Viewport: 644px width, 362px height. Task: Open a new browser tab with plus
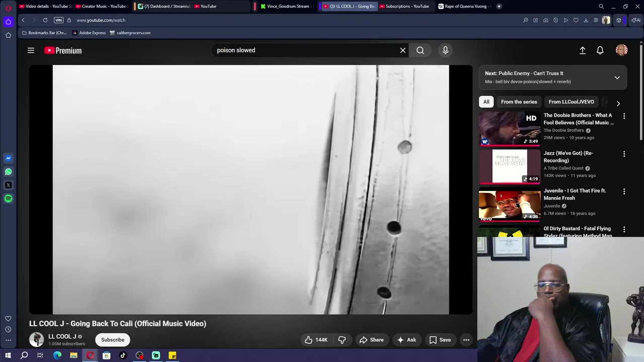point(499,7)
